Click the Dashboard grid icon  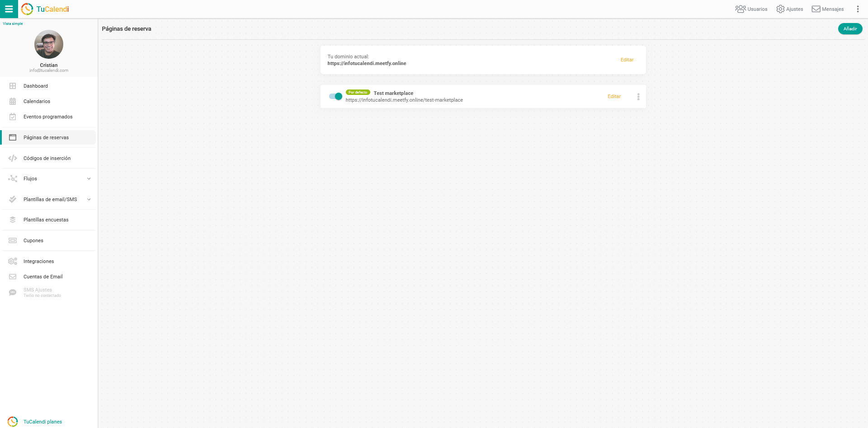13,86
